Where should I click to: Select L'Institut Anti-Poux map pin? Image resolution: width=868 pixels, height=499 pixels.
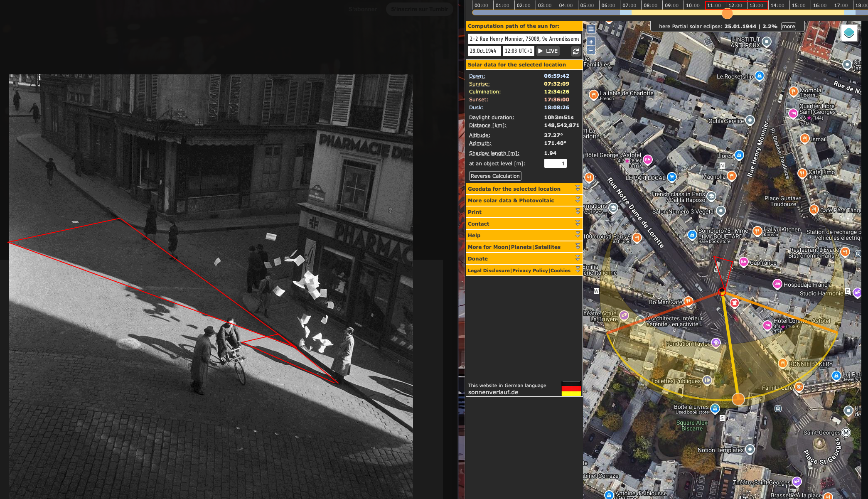point(767,42)
